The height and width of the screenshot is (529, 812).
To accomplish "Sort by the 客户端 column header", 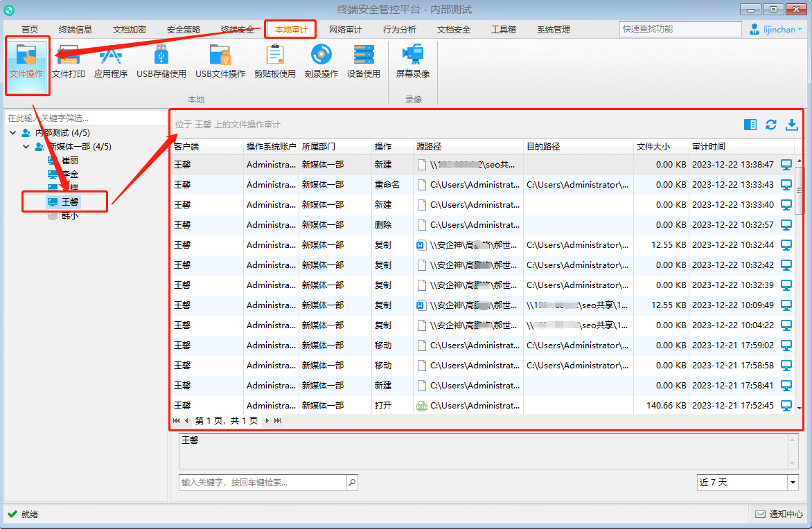I will (x=207, y=147).
